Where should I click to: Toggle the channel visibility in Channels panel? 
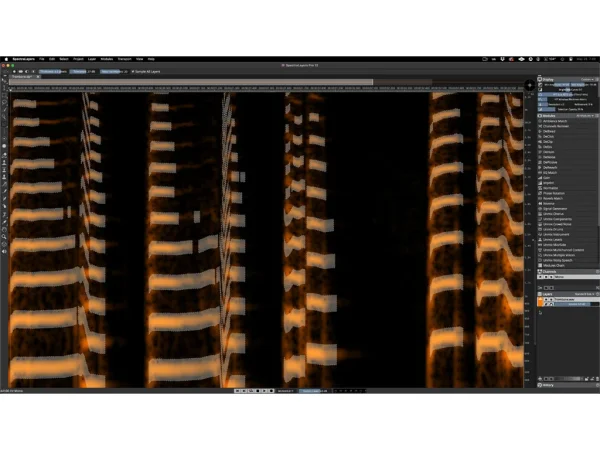click(x=541, y=277)
